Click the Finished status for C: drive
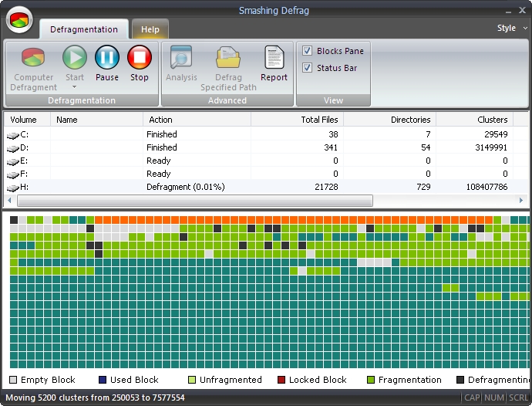 (162, 134)
